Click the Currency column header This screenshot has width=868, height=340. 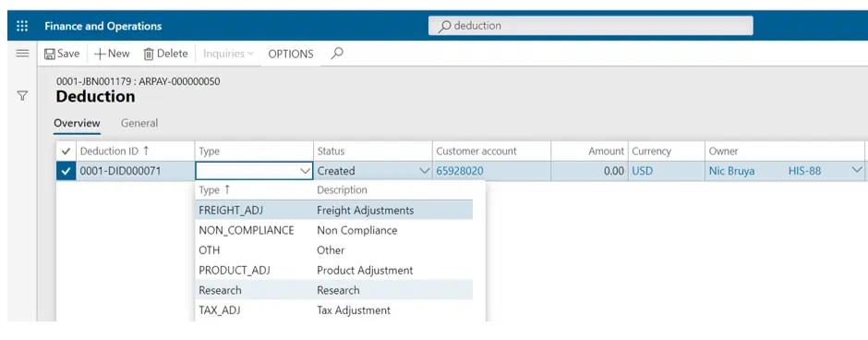(x=651, y=152)
